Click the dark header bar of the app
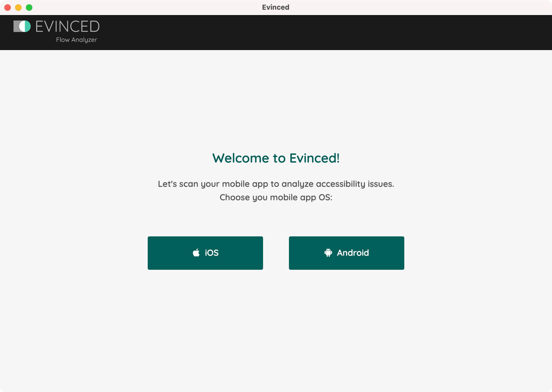552x392 pixels. tap(323, 32)
